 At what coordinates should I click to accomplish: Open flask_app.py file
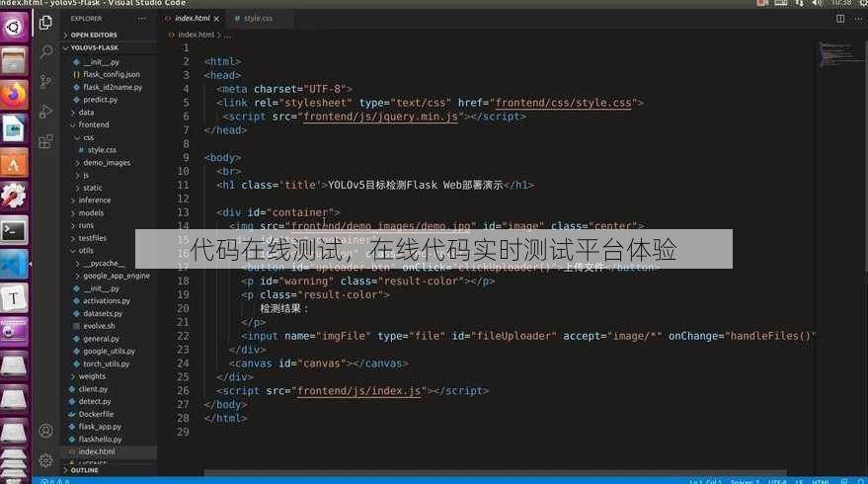tap(100, 427)
